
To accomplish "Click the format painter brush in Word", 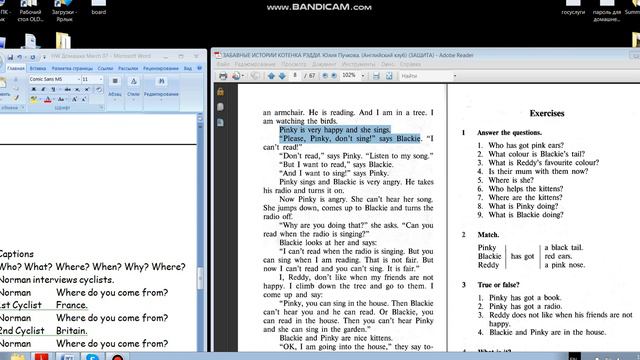I will (16, 98).
